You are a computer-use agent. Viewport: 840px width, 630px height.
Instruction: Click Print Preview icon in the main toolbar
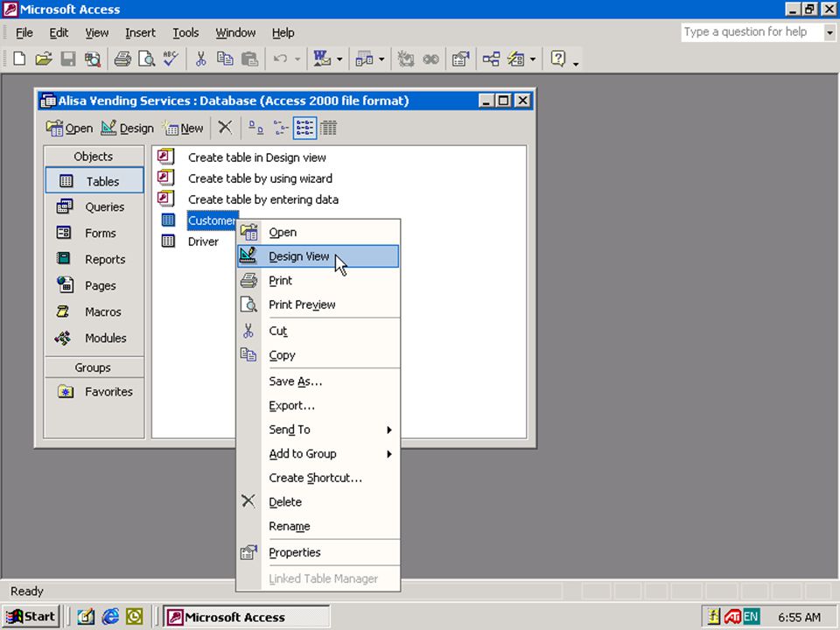click(x=147, y=59)
